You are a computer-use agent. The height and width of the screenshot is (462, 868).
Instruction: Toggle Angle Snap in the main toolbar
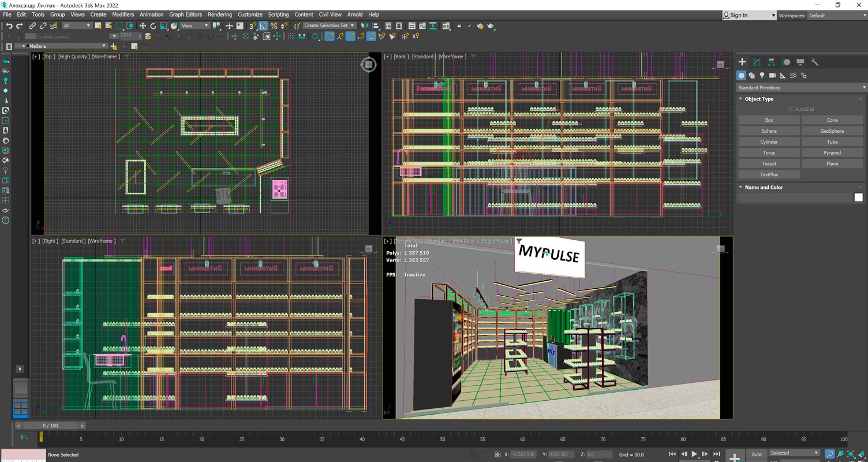pos(263,26)
